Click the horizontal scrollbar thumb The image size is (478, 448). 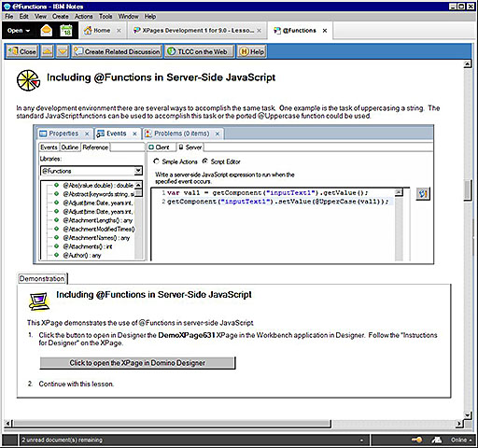[171, 423]
